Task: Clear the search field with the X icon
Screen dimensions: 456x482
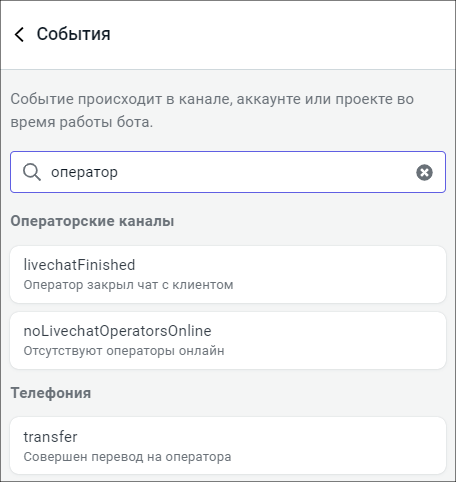Action: pyautogui.click(x=424, y=172)
